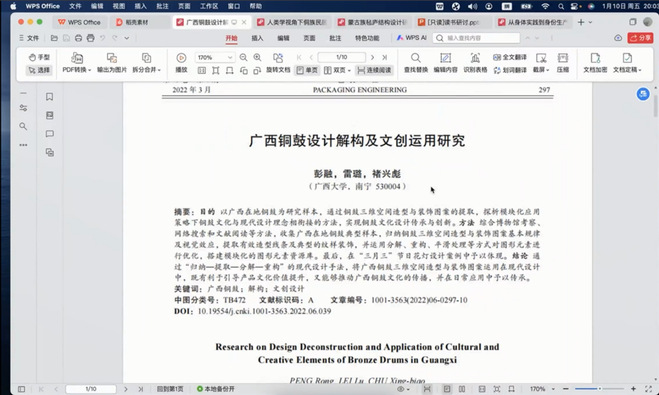Viewport: 659px width, 395px height.
Task: Click the 播放 play icon
Action: 181,63
